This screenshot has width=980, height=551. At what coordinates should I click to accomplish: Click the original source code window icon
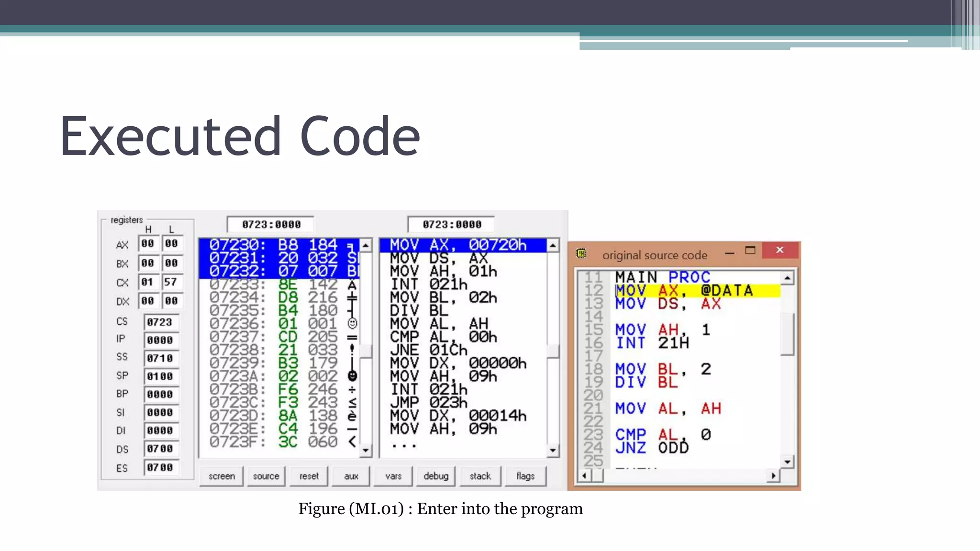click(581, 253)
